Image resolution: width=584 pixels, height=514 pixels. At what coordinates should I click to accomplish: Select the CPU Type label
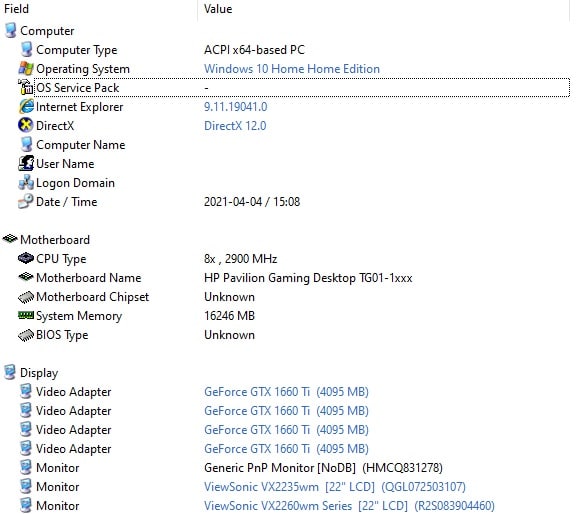point(61,259)
